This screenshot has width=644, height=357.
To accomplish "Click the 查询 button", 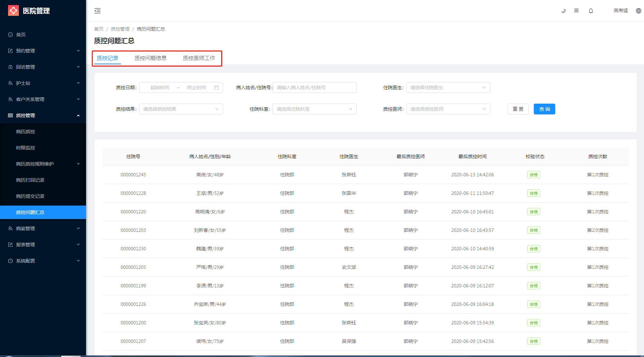I will tap(545, 109).
